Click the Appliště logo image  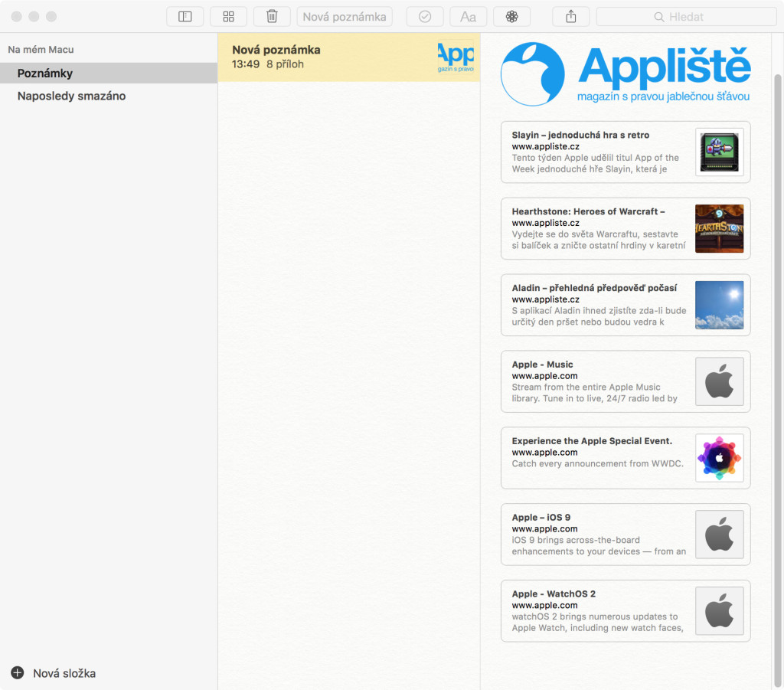tap(625, 74)
